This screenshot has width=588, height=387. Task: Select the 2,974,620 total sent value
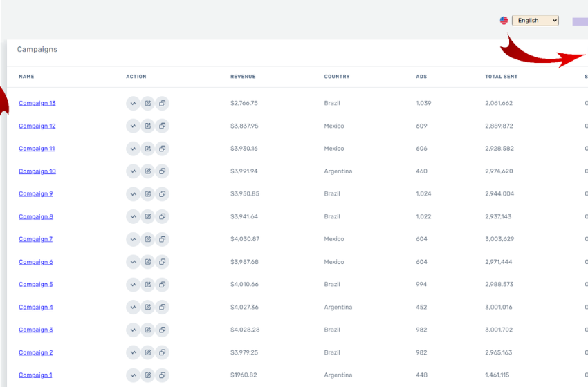(499, 171)
